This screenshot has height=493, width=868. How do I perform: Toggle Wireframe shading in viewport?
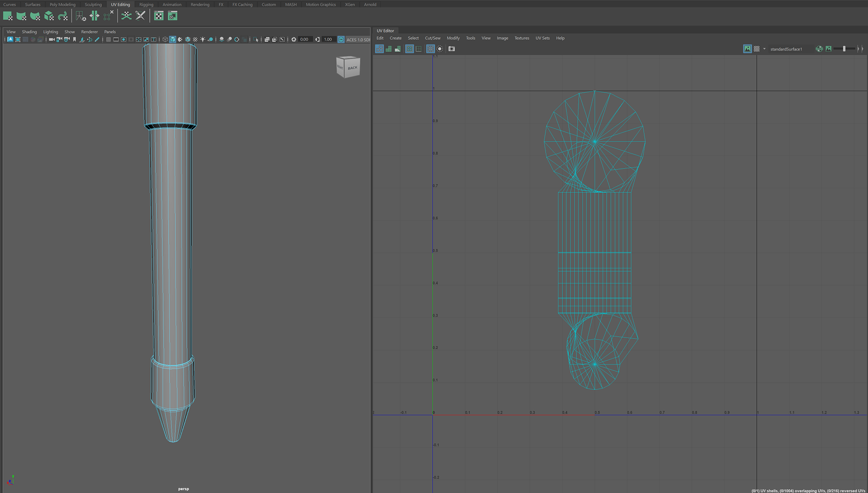(x=165, y=39)
